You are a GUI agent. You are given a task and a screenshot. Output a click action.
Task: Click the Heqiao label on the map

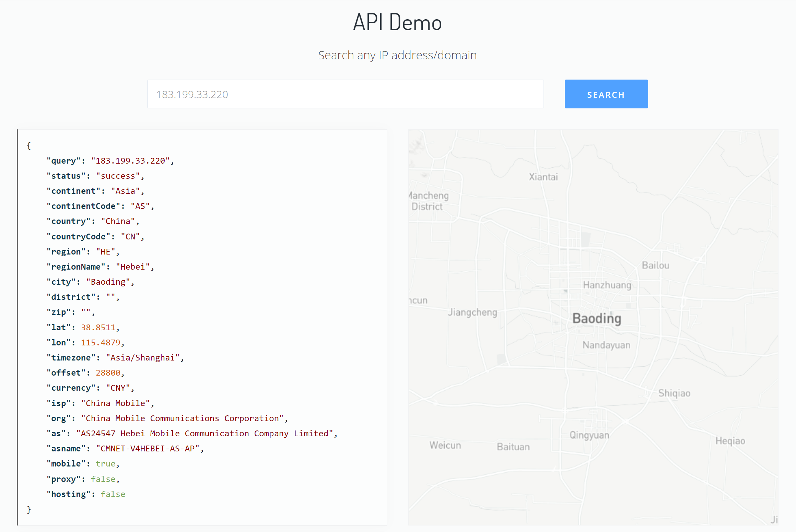[x=730, y=441]
